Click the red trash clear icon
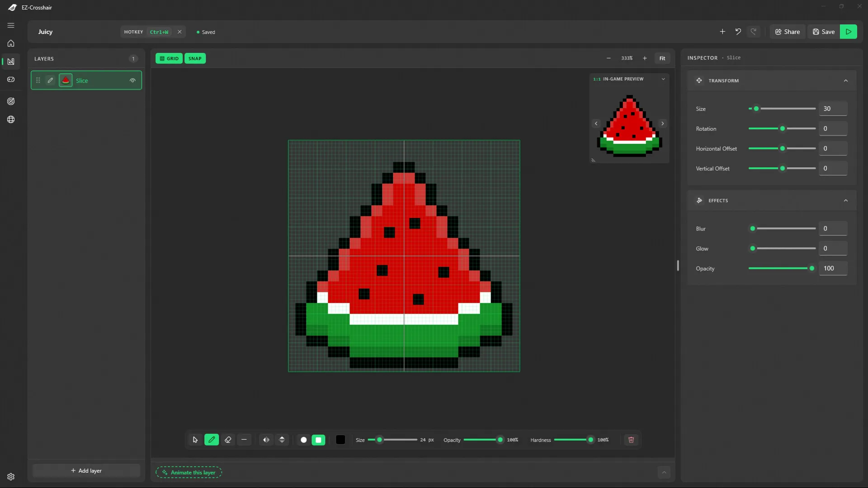868x488 pixels. pos(631,440)
